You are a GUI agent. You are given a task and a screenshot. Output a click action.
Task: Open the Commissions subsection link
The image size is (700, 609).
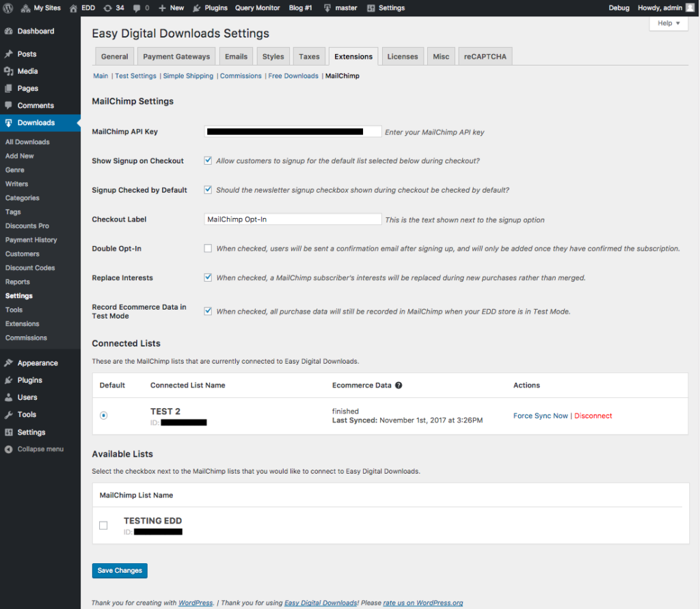(x=241, y=76)
